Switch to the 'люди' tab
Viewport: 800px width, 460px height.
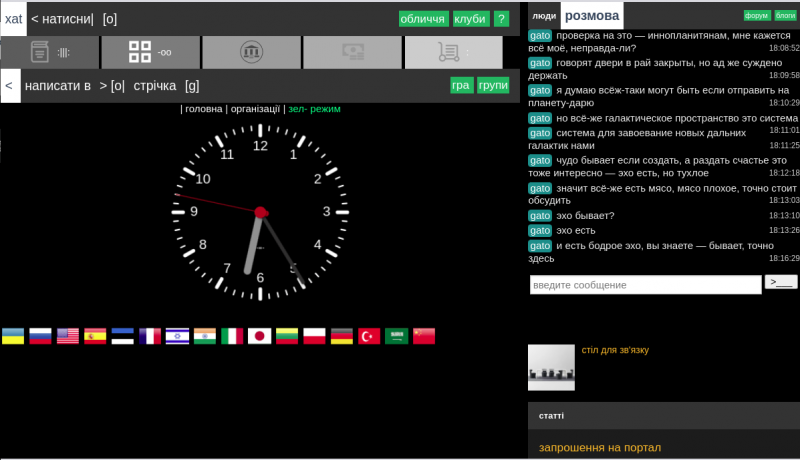pos(544,16)
